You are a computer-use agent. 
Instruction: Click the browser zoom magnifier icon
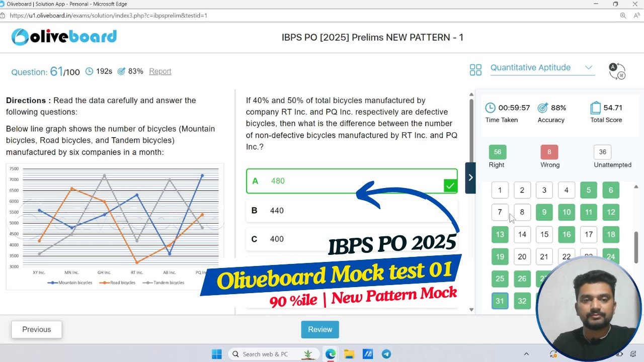(623, 16)
